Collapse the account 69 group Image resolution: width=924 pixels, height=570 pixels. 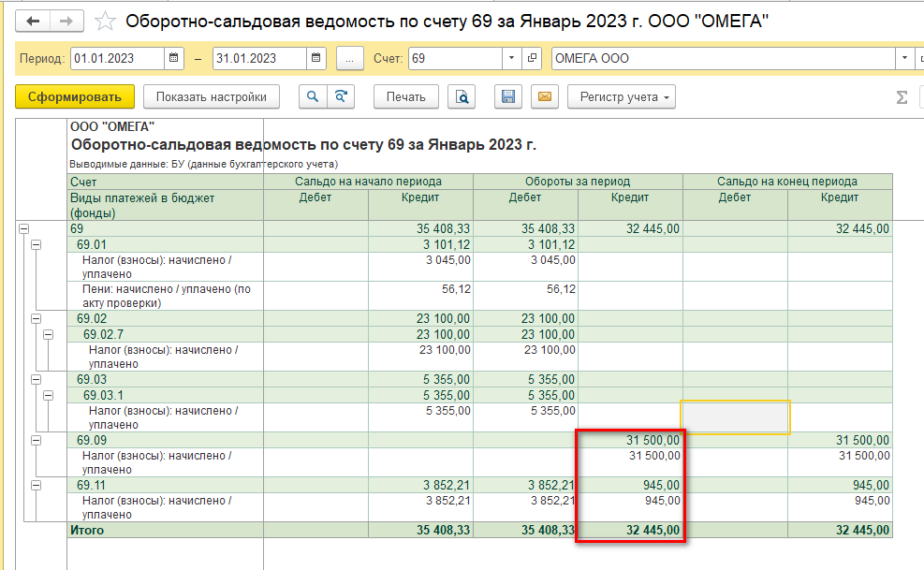coord(23,228)
